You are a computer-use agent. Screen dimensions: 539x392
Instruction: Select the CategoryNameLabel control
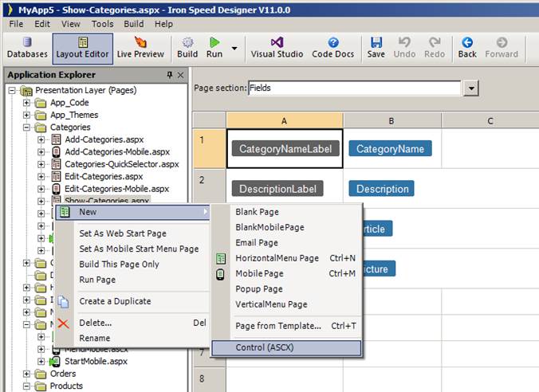(x=285, y=149)
